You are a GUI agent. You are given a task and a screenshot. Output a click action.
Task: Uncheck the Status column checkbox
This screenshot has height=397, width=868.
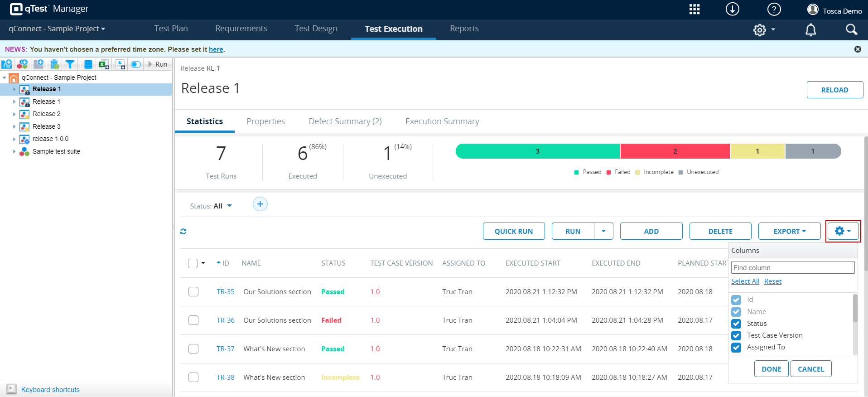point(736,324)
